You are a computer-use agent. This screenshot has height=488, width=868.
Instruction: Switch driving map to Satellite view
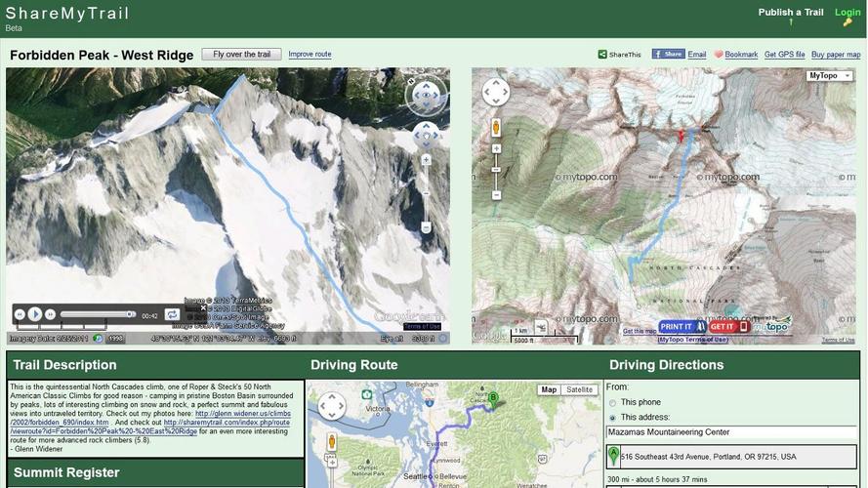(x=579, y=389)
